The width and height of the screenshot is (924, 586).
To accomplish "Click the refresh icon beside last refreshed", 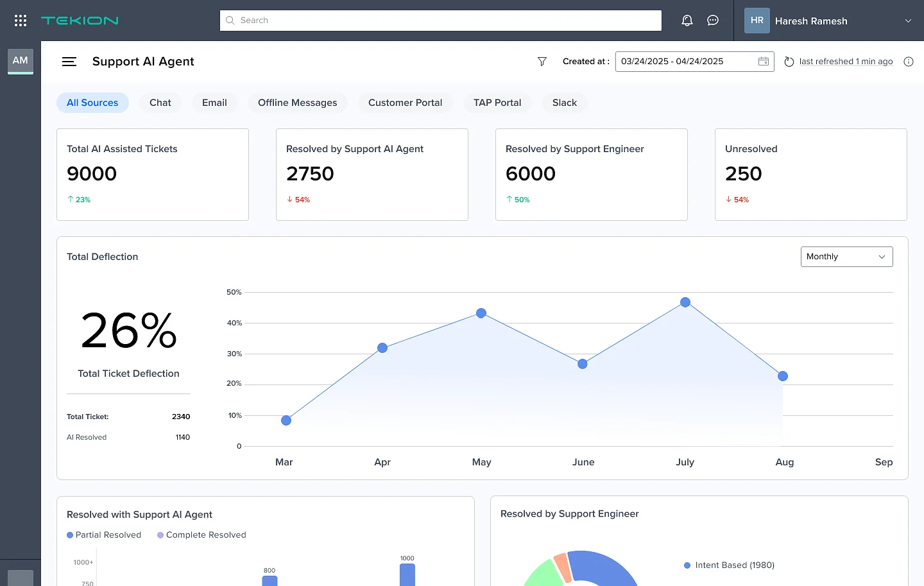I will click(789, 62).
